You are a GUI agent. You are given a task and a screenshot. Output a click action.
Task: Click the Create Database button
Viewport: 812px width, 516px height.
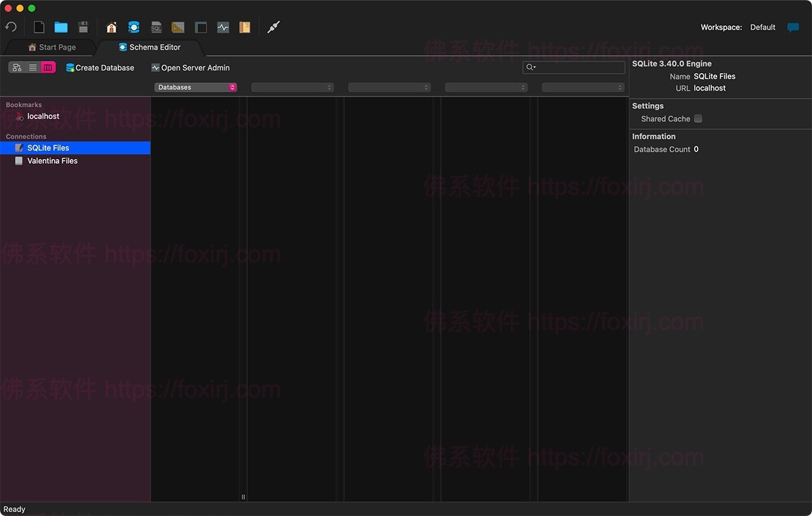click(x=100, y=68)
